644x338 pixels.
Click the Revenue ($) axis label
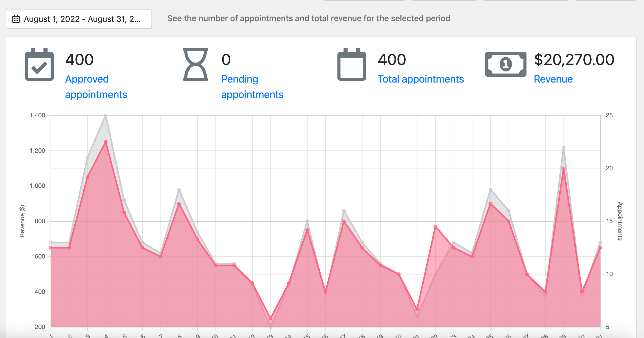pyautogui.click(x=22, y=221)
